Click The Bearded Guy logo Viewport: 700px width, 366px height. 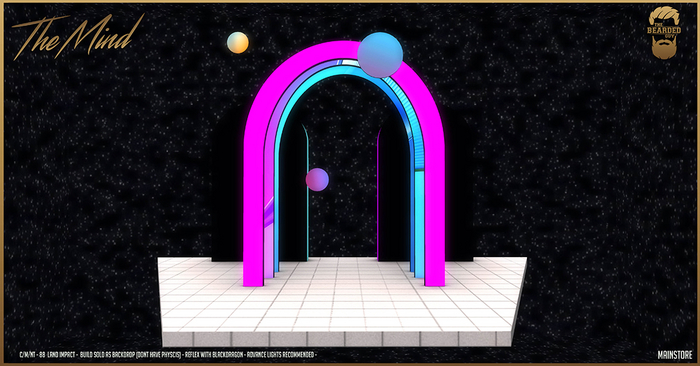coord(665,32)
